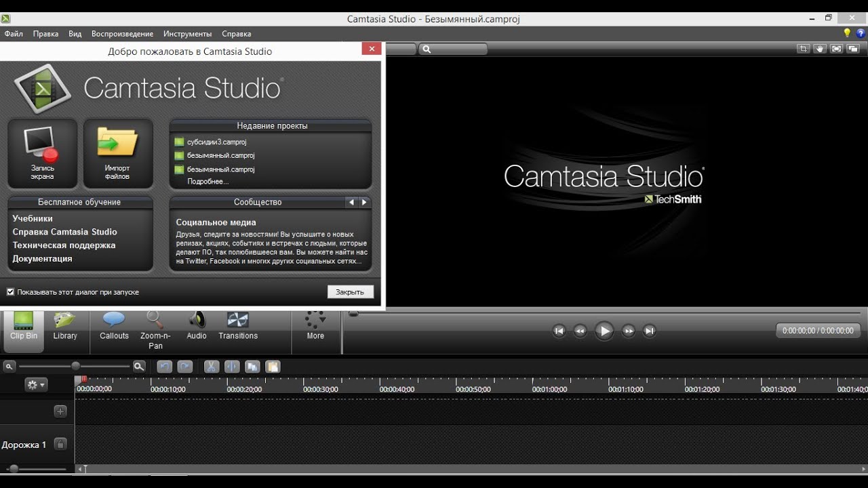Image resolution: width=868 pixels, height=488 pixels.
Task: Step forward in preview
Action: coord(629,331)
